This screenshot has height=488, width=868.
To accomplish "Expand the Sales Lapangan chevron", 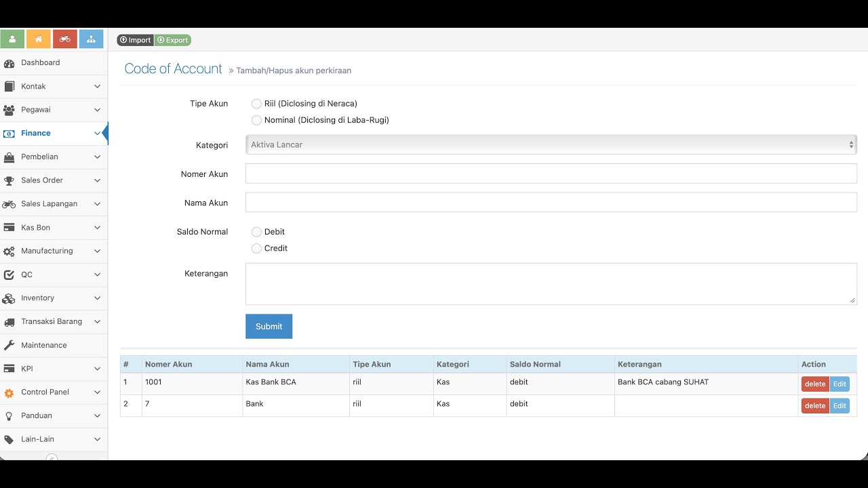I will (x=97, y=204).
